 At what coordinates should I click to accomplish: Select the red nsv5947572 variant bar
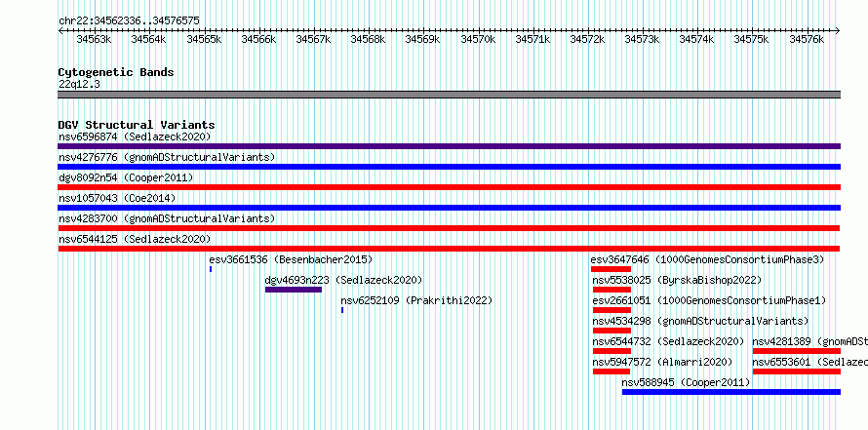coord(612,371)
